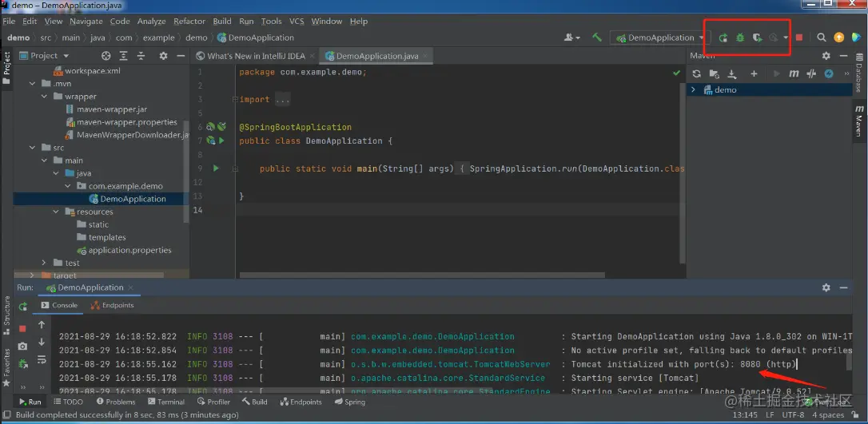868x424 pixels.
Task: Open Run window settings gear
Action: tap(826, 288)
